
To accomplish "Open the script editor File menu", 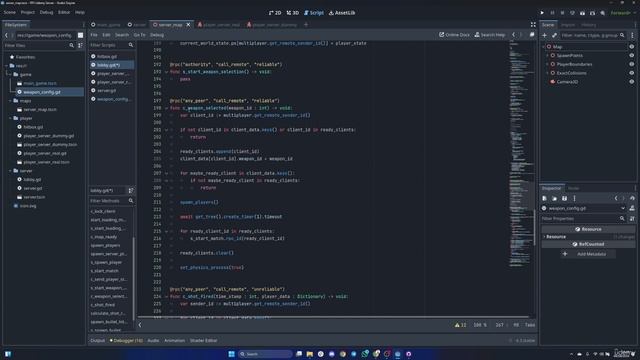I will pyautogui.click(x=94, y=35).
